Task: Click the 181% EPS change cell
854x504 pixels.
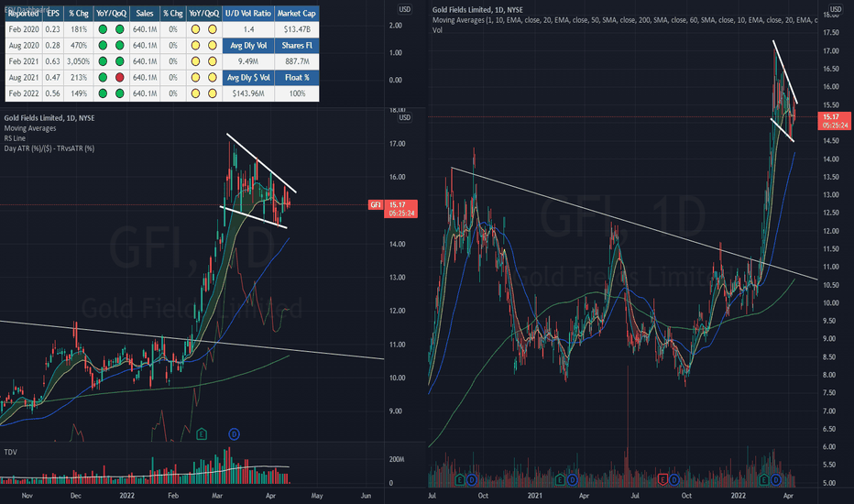Action: [x=79, y=29]
